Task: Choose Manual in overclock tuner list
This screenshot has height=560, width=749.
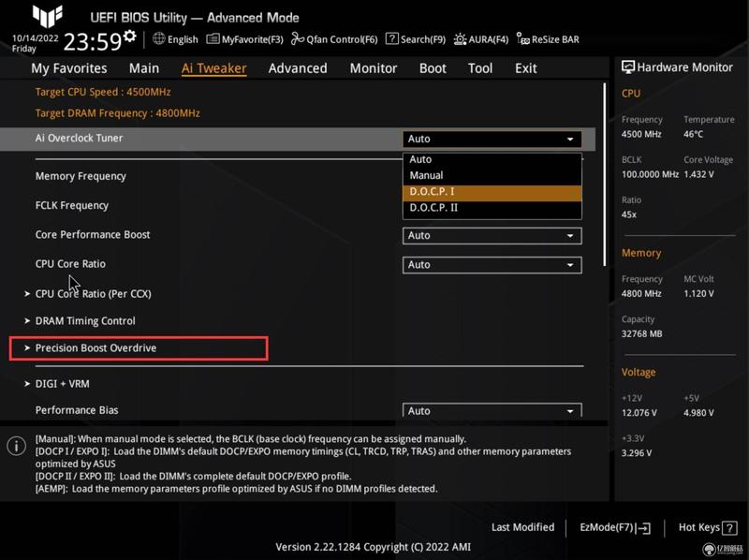Action: point(492,175)
